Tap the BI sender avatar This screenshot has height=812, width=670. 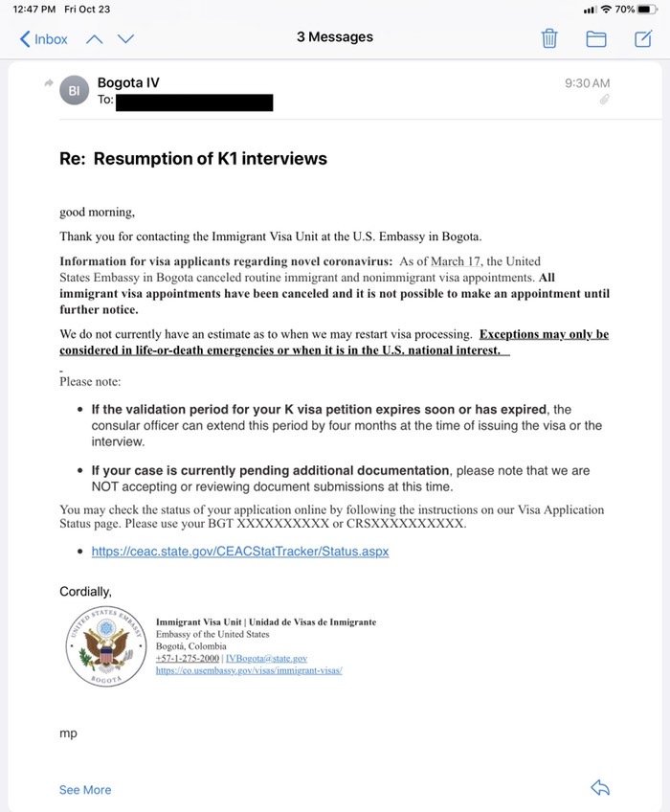74,91
